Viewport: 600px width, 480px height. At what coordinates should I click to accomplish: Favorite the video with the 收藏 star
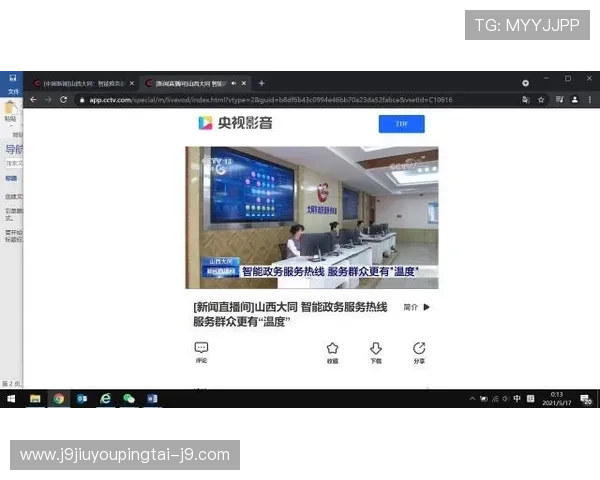[333, 353]
